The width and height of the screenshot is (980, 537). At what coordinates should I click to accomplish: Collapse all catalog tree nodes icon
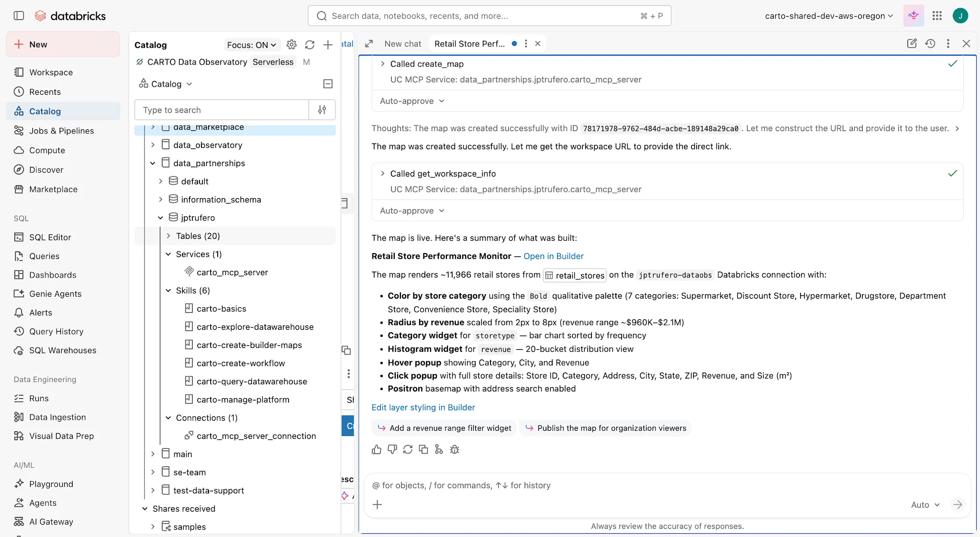(x=328, y=84)
